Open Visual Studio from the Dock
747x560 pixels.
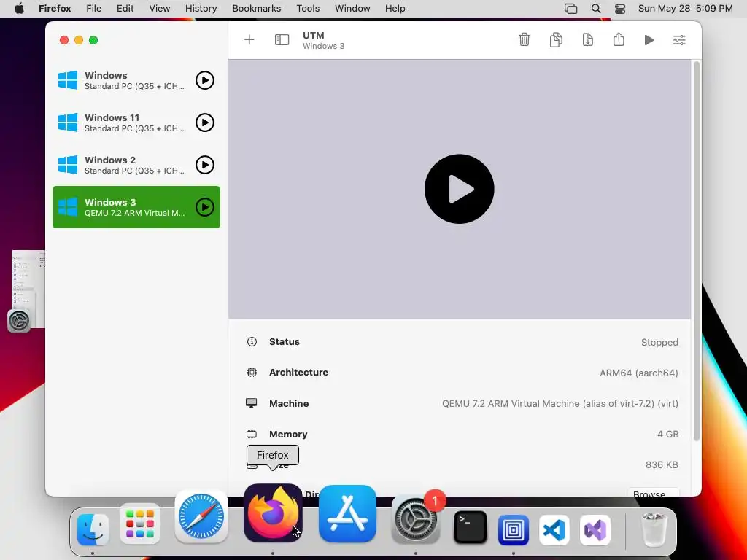(x=595, y=530)
